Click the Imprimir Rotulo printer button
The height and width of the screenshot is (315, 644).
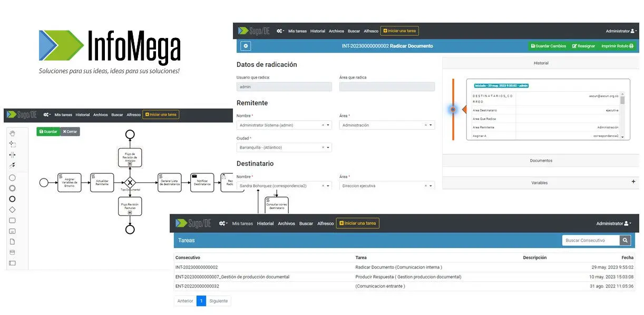pos(617,46)
